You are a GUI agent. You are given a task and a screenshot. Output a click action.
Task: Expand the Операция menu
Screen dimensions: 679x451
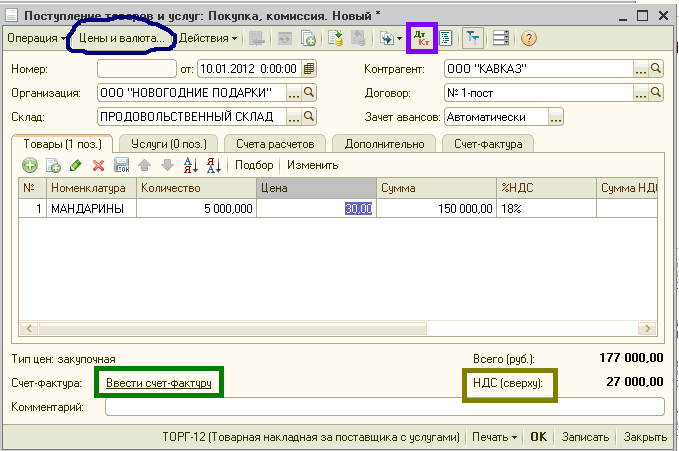pos(36,38)
